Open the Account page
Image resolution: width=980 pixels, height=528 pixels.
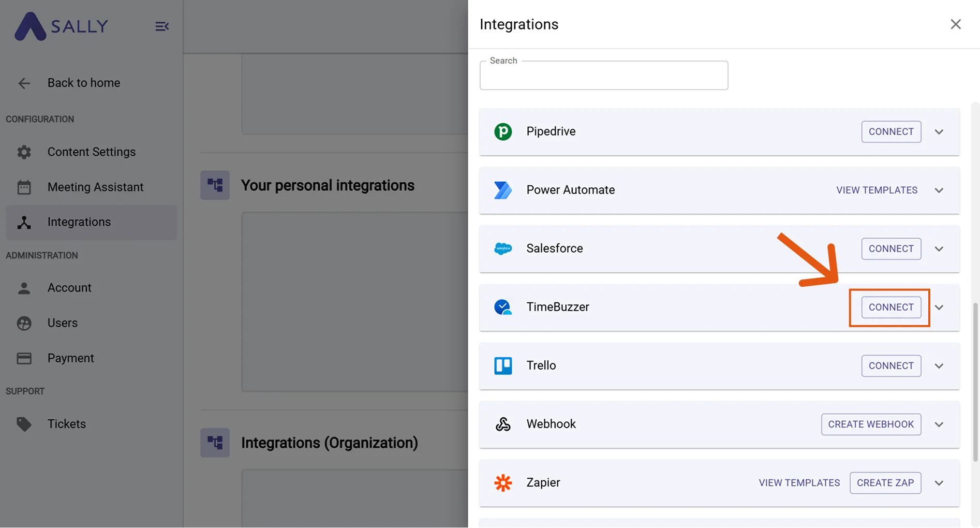coord(91,288)
